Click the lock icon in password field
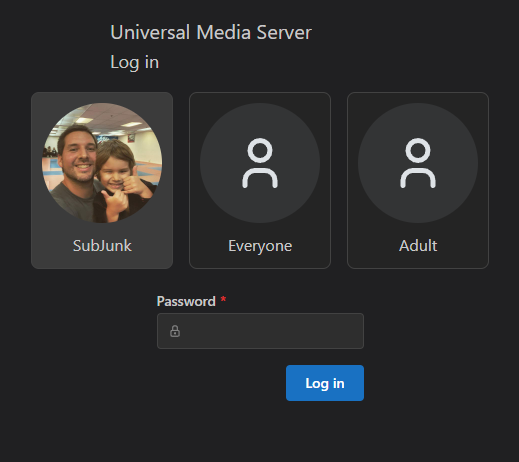 (x=175, y=331)
